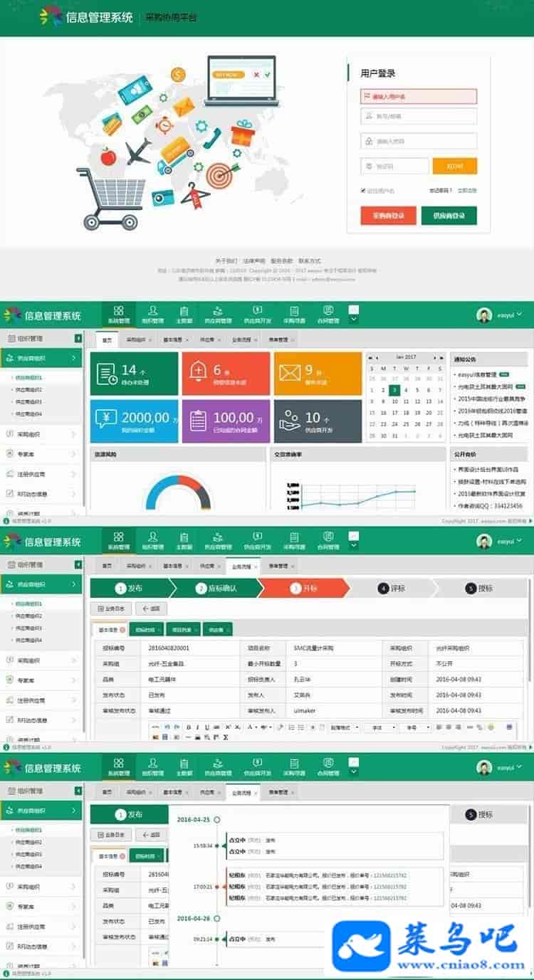Close the 采购组织 tab on dashboard screen

[x=150, y=340]
